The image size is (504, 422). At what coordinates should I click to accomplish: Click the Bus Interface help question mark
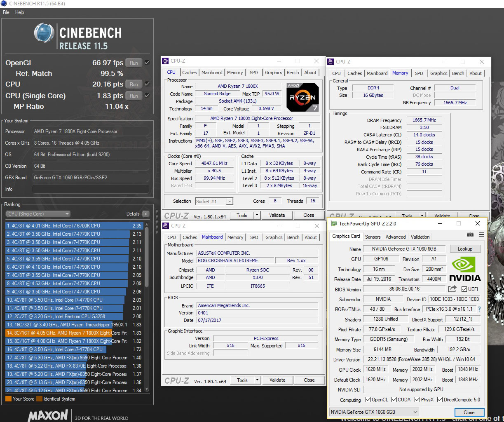click(x=480, y=309)
